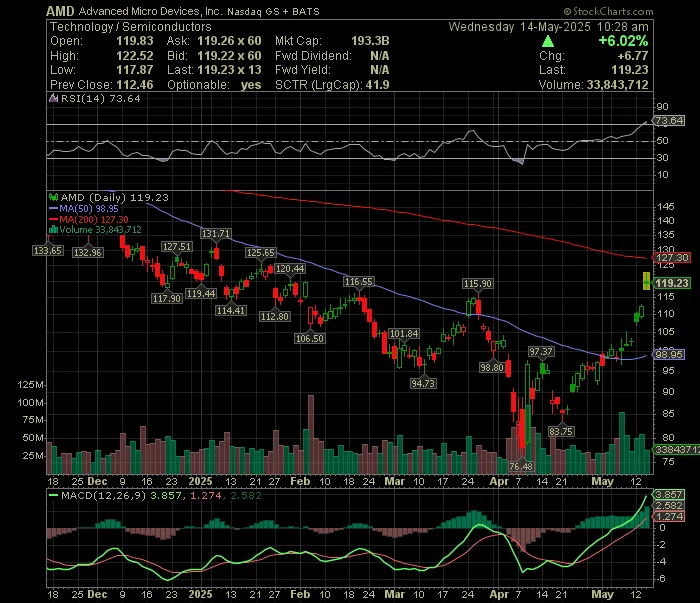Click the Last quote 119.23 x 13
This screenshot has width=700, height=603.
pos(229,70)
